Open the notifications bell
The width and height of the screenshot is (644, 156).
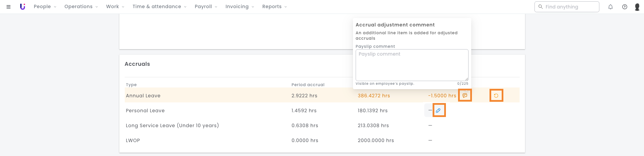pos(611,7)
